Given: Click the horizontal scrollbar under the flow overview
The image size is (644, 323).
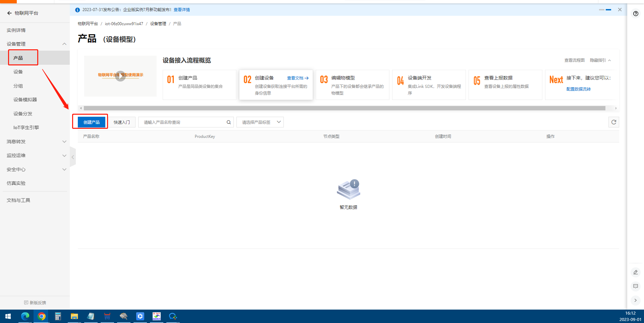Looking at the screenshot, I should coord(344,108).
